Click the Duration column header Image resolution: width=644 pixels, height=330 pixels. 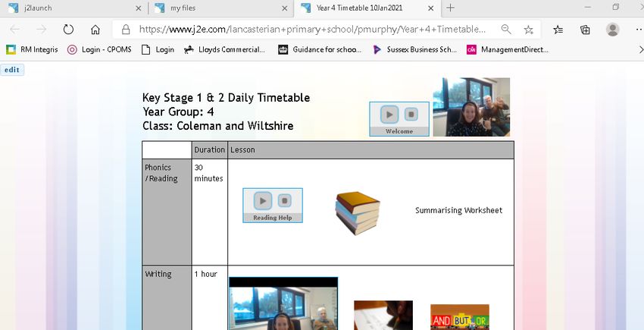209,149
